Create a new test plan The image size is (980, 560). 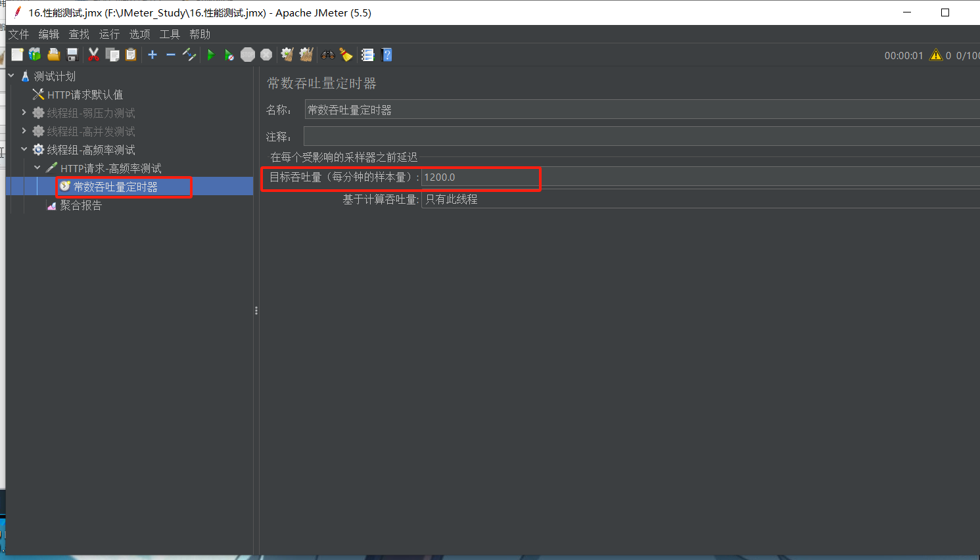17,55
